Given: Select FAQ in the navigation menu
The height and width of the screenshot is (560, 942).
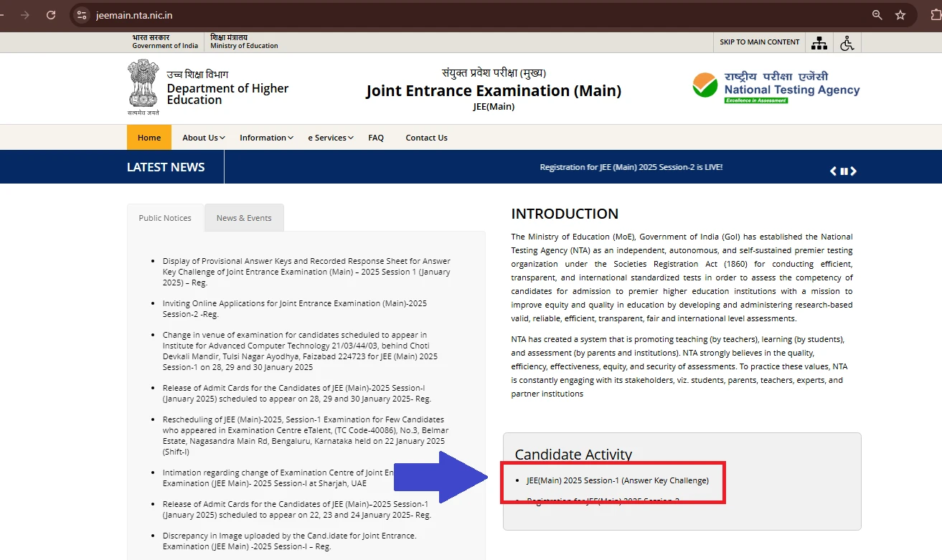Looking at the screenshot, I should [376, 137].
